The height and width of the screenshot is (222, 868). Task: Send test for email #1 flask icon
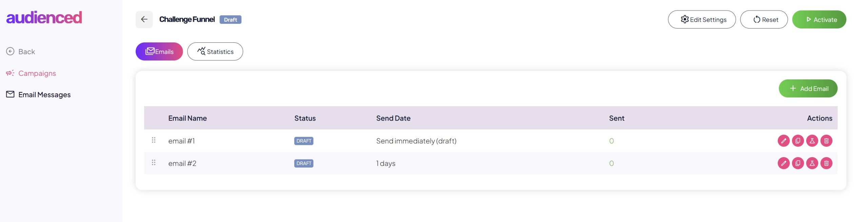point(812,141)
